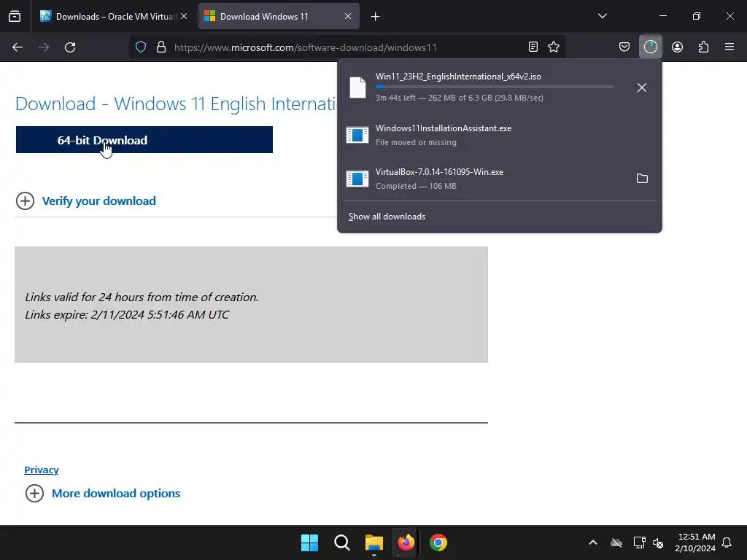Open tracking protection shield icon
Viewport: 747px width, 560px height.
click(141, 47)
